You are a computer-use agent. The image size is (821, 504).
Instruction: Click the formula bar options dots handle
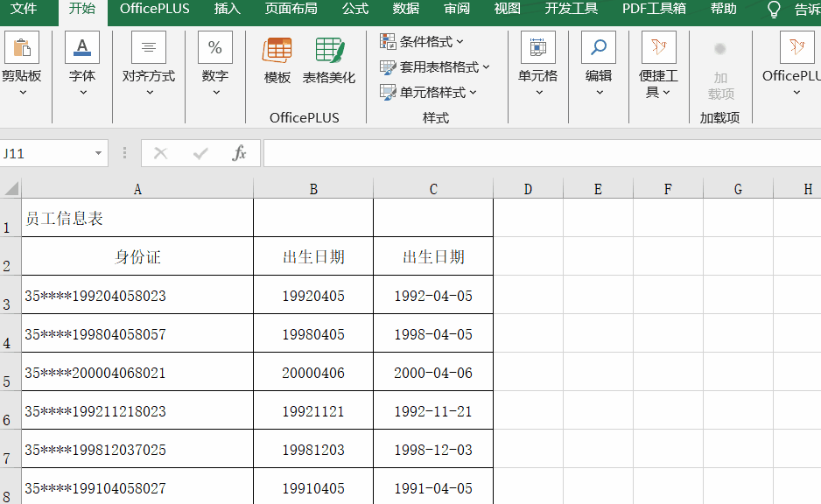(124, 153)
